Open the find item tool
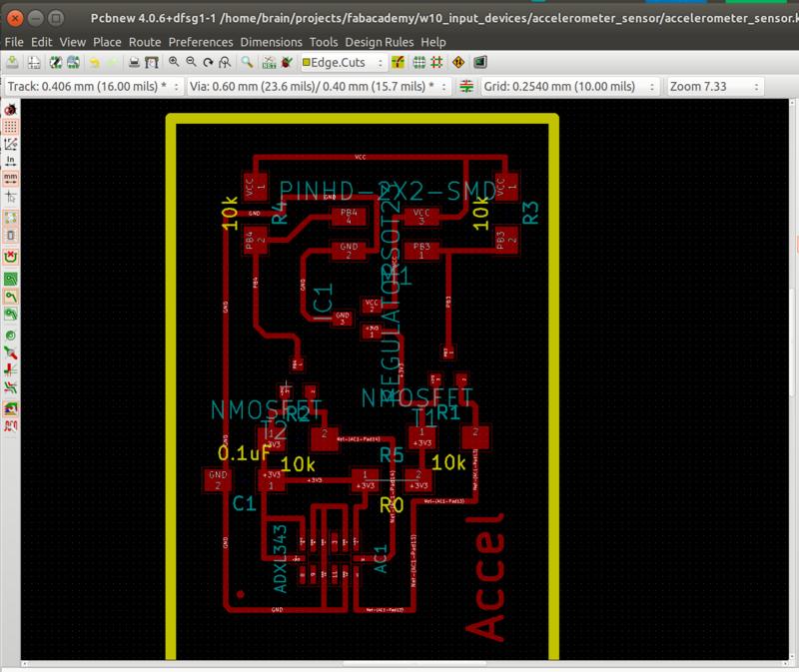 click(x=245, y=65)
